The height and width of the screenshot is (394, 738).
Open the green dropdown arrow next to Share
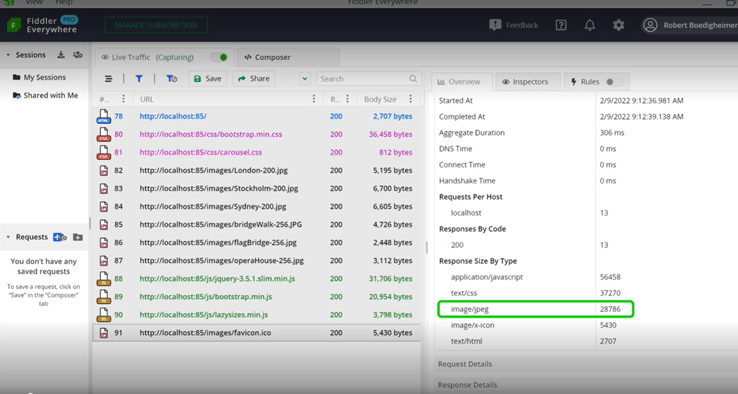305,79
